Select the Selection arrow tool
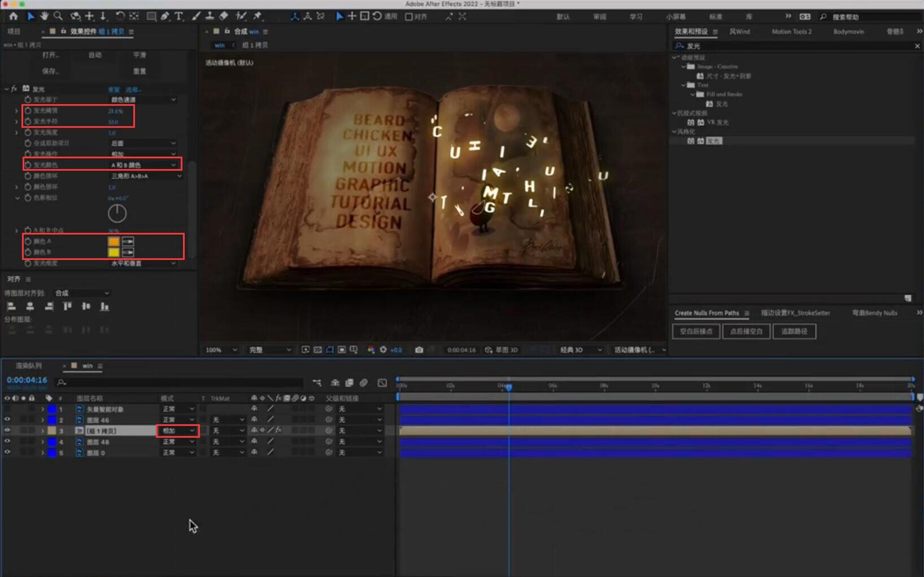This screenshot has height=577, width=924. [30, 16]
